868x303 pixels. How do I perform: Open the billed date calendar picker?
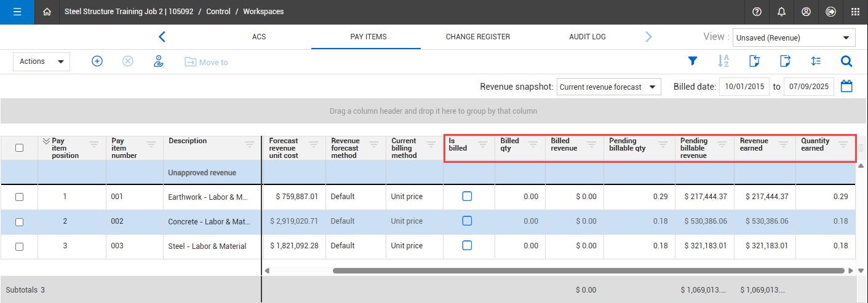846,87
